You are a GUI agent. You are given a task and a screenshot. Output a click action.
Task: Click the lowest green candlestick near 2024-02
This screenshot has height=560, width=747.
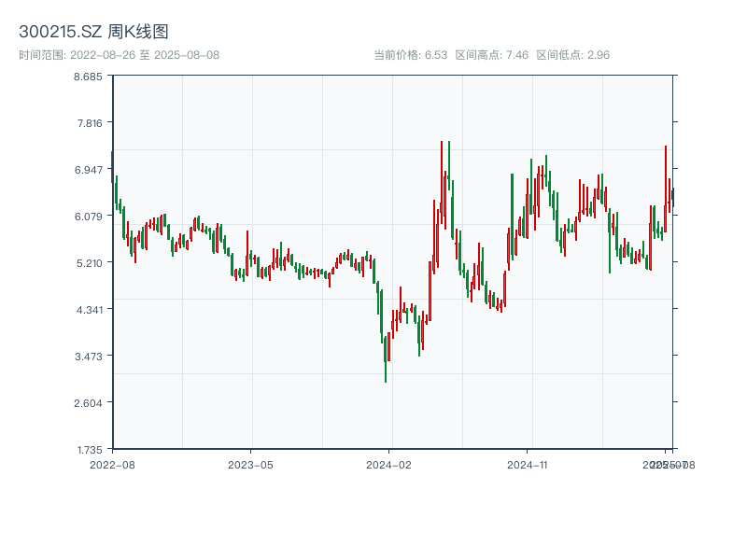(386, 359)
